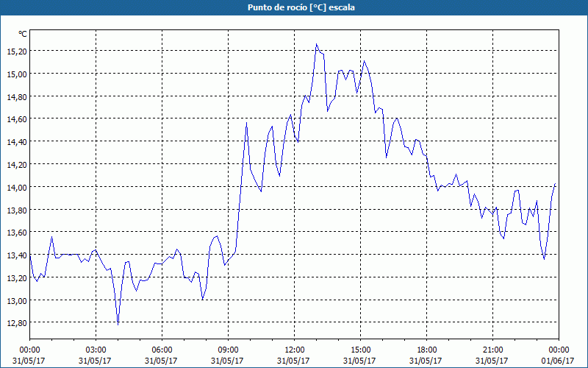This screenshot has width=588, height=368.
Task: Click the 14,80 y-axis value
Action: 17,96
